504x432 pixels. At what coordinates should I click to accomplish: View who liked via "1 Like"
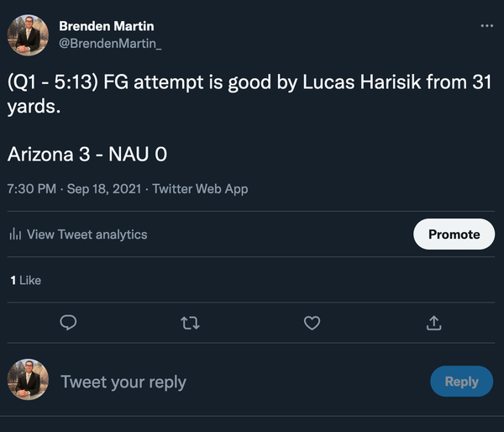[x=25, y=280]
